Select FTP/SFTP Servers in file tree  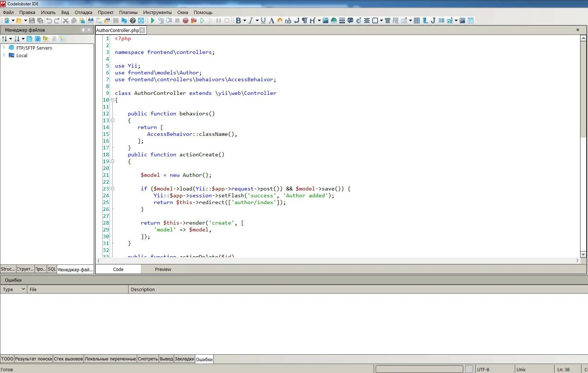(34, 48)
